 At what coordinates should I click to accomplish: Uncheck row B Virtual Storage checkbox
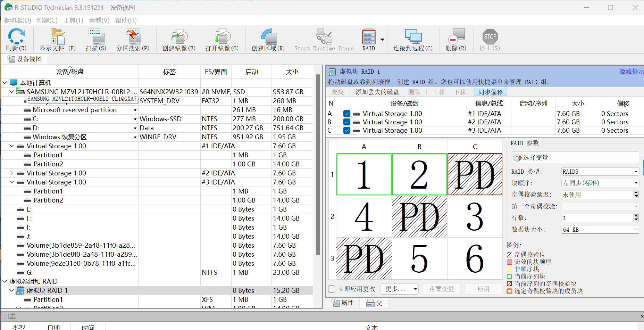point(346,122)
